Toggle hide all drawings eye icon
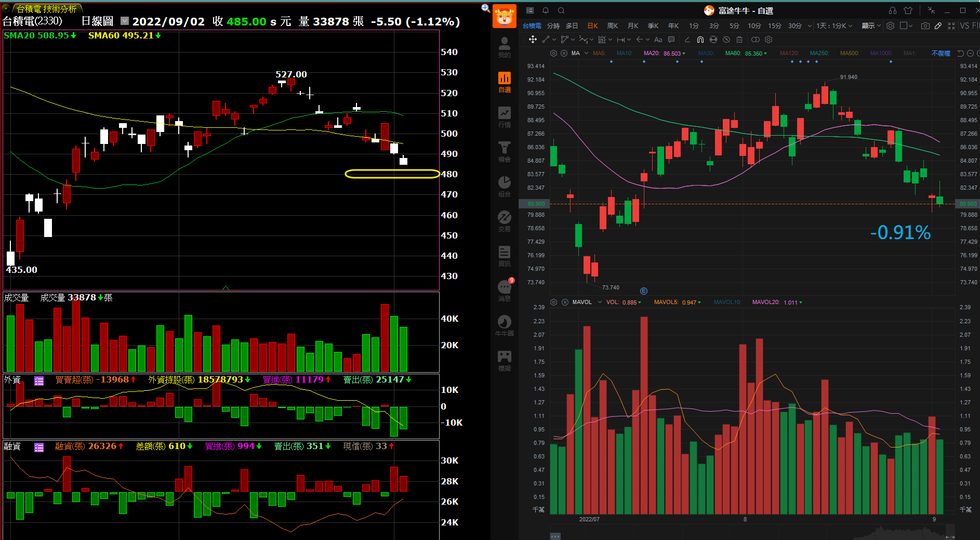The height and width of the screenshot is (540, 980). 726,39
